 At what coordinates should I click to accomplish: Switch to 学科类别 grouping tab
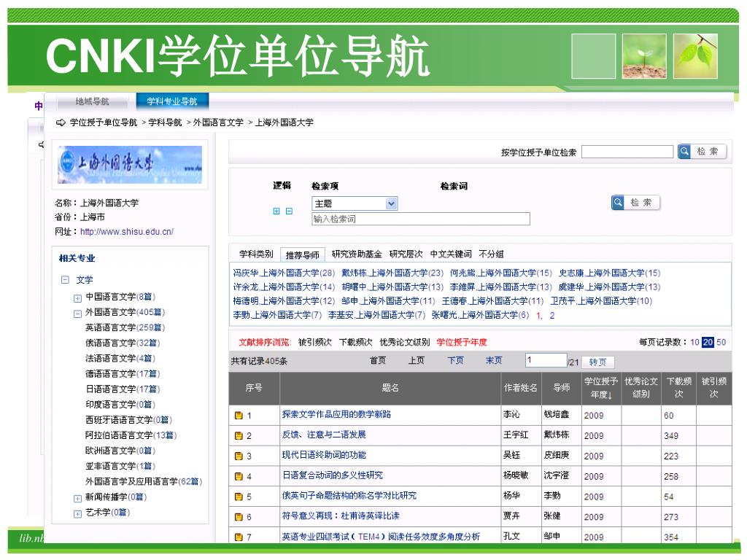(256, 254)
